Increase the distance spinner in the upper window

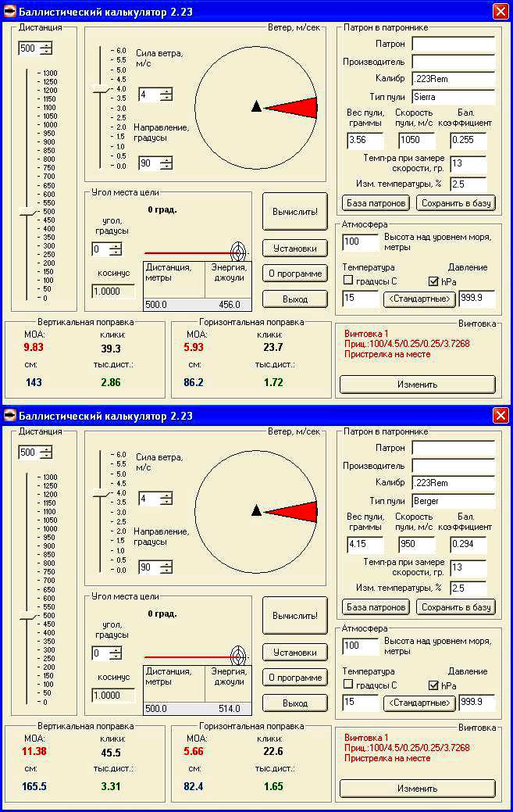pos(47,45)
